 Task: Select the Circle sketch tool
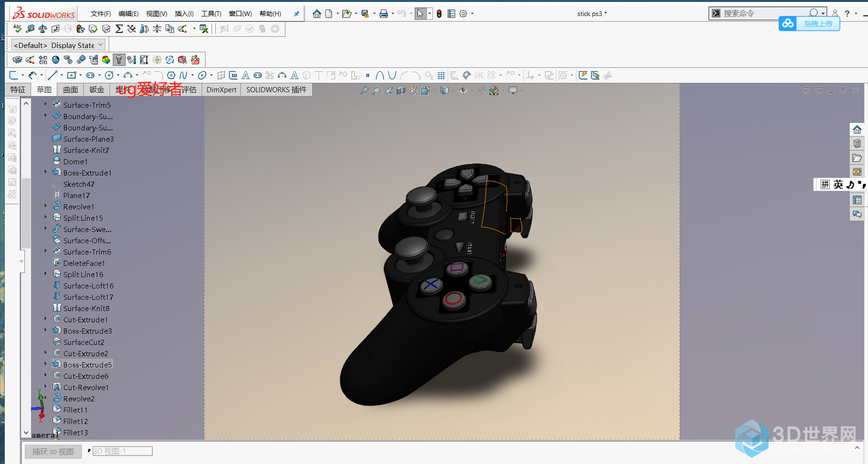coord(109,75)
